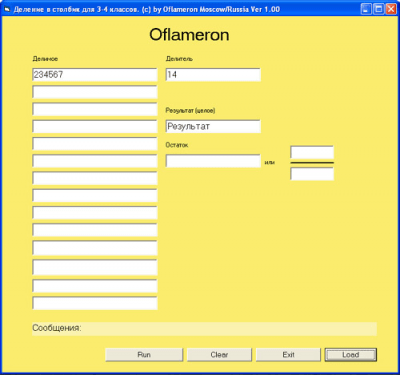Image resolution: width=400 pixels, height=375 pixels.
Task: Click the Load button
Action: coord(351,355)
